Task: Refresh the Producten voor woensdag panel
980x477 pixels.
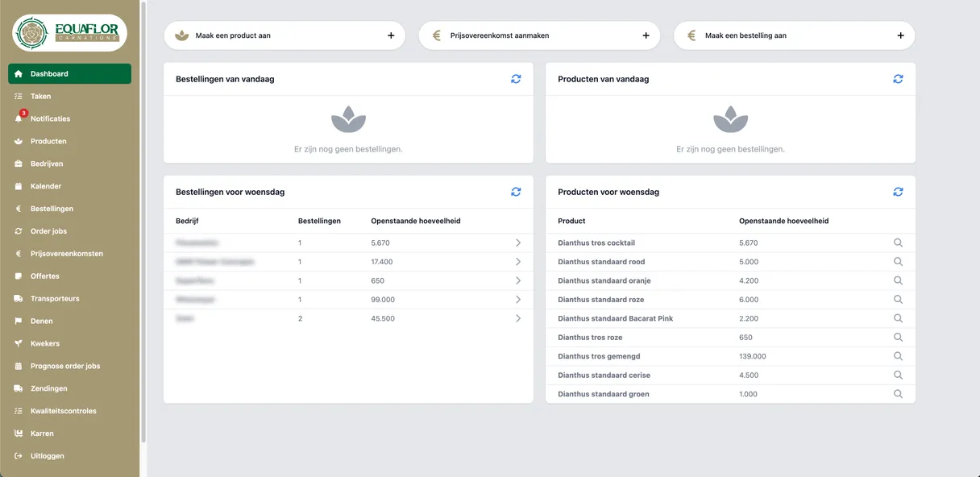Action: pos(898,192)
